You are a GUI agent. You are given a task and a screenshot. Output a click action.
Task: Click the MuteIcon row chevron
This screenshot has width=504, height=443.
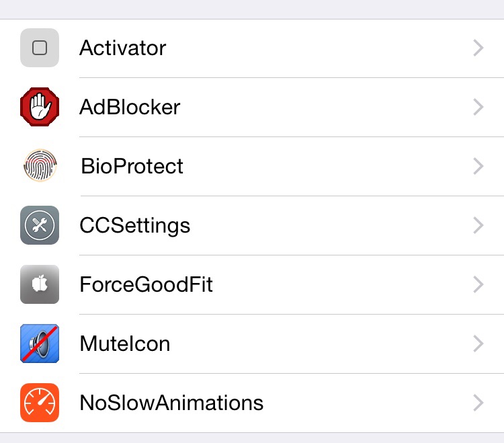(478, 344)
